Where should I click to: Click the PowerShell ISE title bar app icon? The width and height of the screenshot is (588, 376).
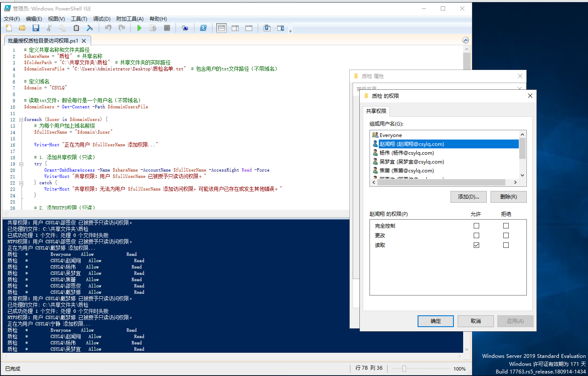7,8
